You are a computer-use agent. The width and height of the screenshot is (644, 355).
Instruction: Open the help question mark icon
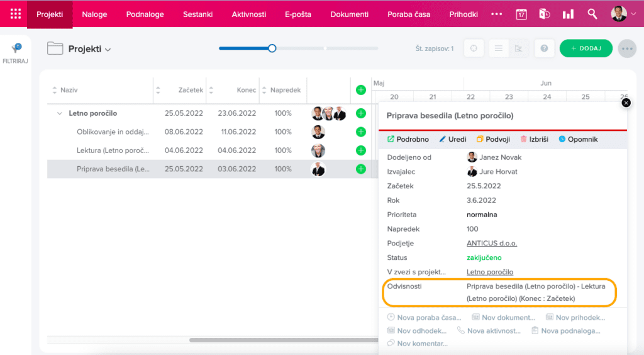click(x=544, y=48)
